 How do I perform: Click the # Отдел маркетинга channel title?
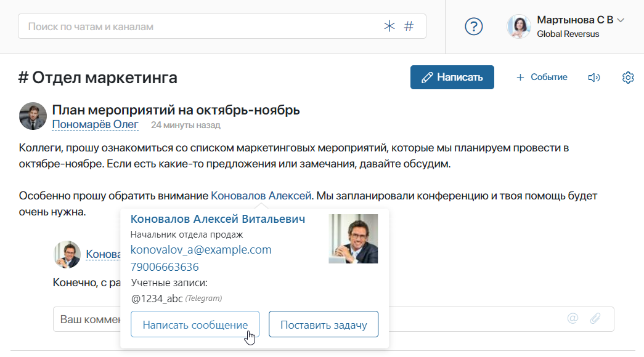98,77
